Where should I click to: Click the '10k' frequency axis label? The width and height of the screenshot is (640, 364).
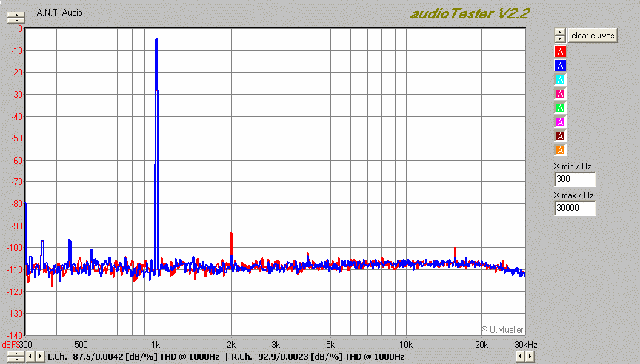[x=406, y=345]
